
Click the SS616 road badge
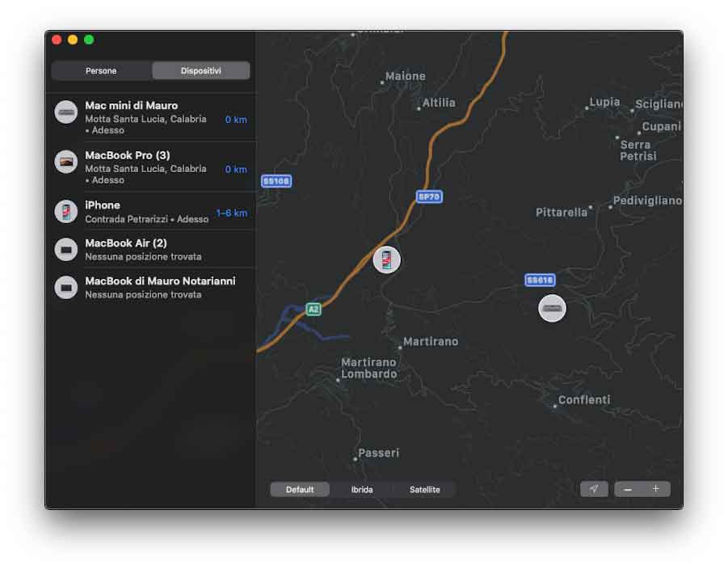540,280
